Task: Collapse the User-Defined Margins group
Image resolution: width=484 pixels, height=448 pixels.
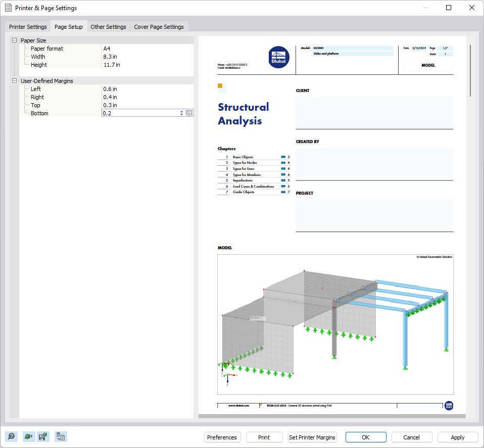Action: 14,80
